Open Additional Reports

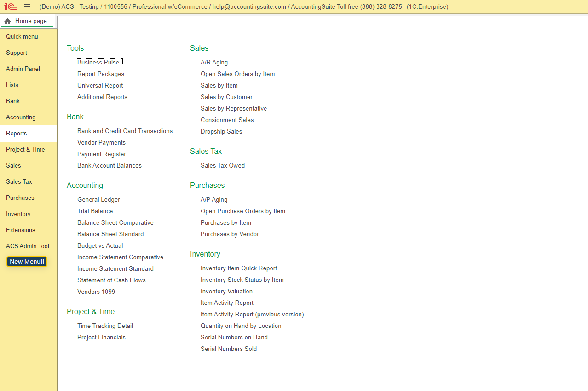point(102,97)
